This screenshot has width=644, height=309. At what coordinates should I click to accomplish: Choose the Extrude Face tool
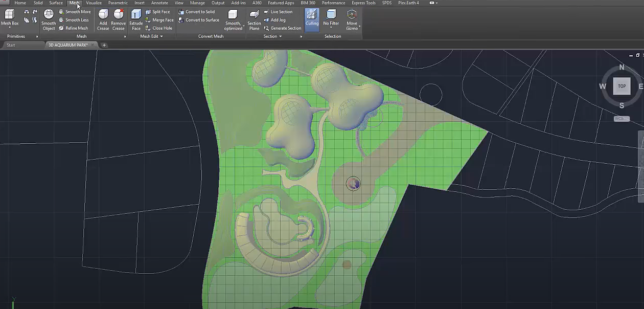[136, 19]
